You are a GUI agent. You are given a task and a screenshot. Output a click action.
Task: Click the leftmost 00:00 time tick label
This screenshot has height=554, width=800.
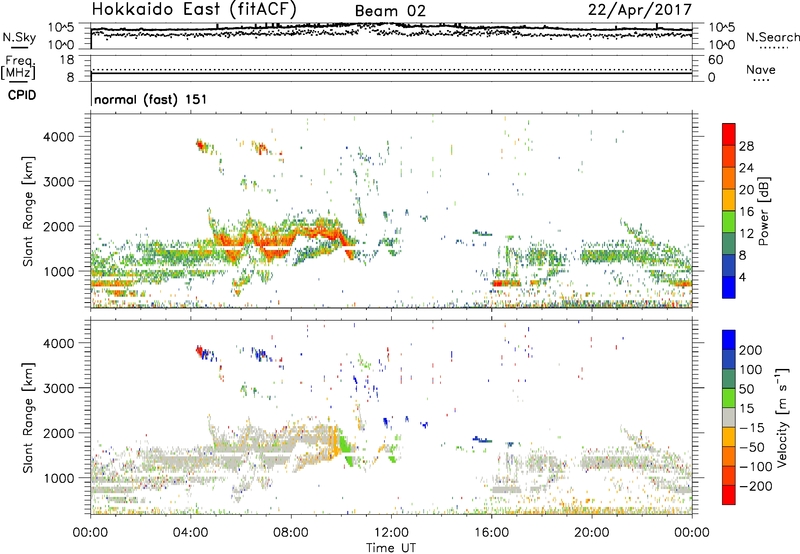tap(90, 533)
